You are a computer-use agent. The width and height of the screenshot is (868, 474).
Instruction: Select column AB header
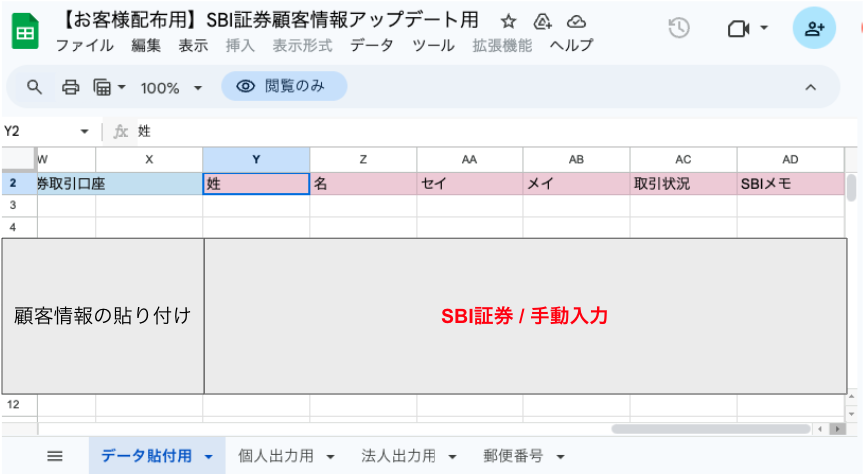pos(576,160)
